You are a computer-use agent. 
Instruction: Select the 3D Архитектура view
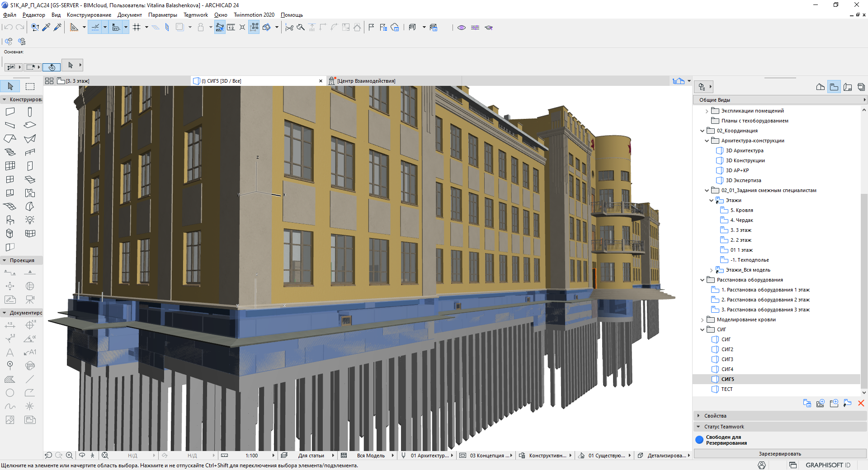[x=745, y=150]
